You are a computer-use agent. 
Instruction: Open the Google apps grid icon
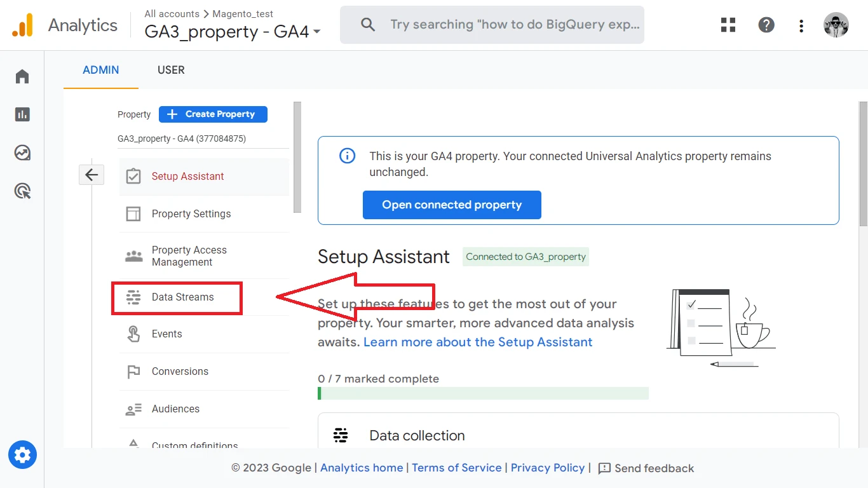tap(728, 25)
